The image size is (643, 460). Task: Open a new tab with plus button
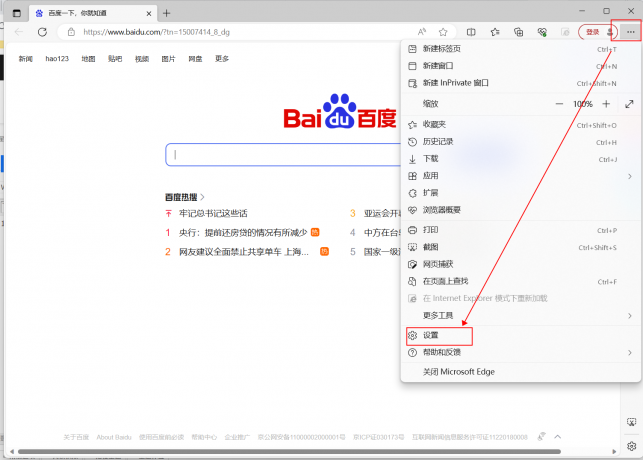pyautogui.click(x=166, y=13)
